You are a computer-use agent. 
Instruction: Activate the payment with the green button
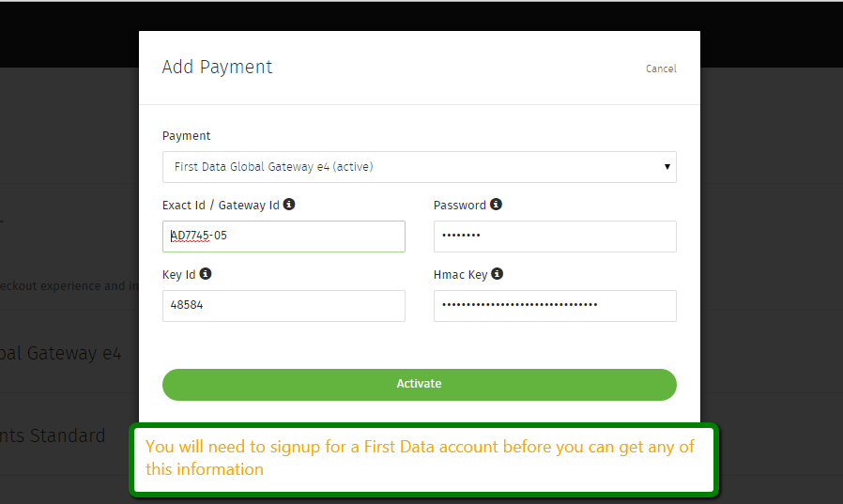coord(420,385)
